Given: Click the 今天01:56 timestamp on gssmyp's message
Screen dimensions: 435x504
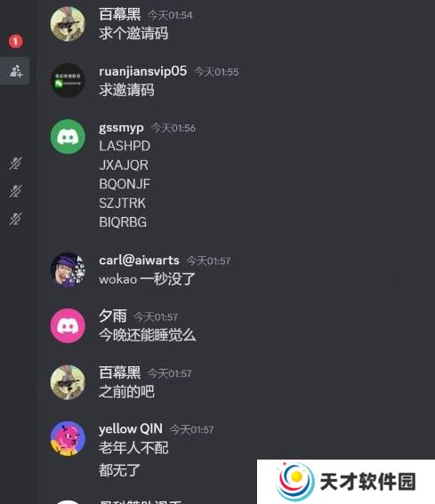Looking at the screenshot, I should (x=173, y=128).
